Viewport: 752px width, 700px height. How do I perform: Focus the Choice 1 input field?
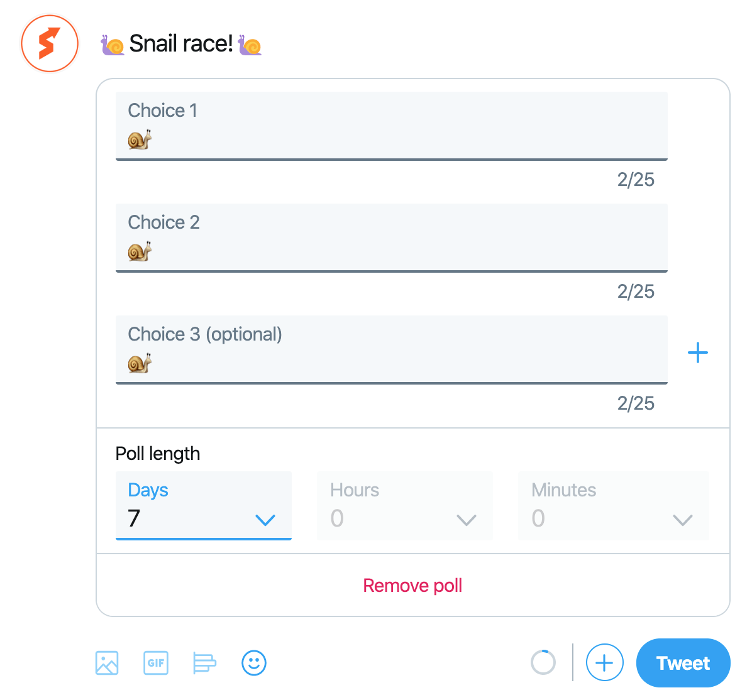(x=391, y=126)
